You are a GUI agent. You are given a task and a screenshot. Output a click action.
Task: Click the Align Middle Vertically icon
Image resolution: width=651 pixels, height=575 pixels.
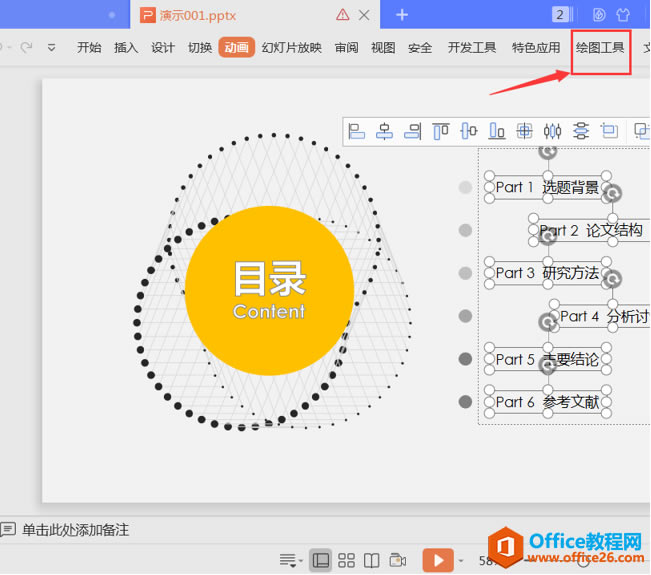click(469, 131)
